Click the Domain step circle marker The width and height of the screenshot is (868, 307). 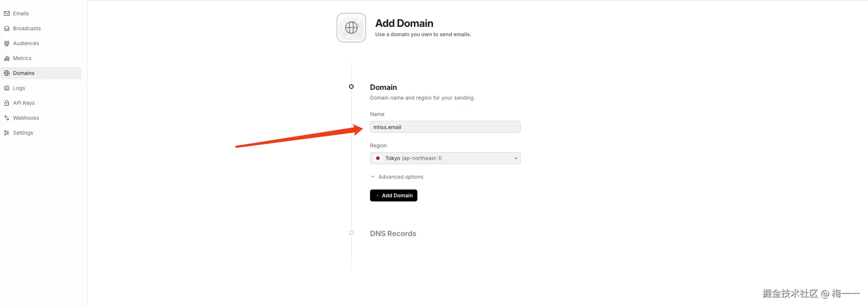pos(351,87)
